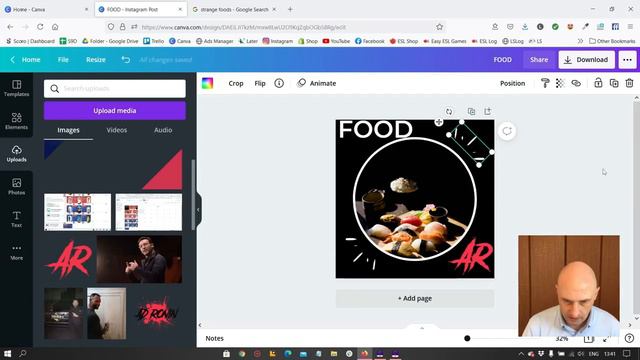Open the File menu
This screenshot has height=360, width=640.
pyautogui.click(x=63, y=60)
